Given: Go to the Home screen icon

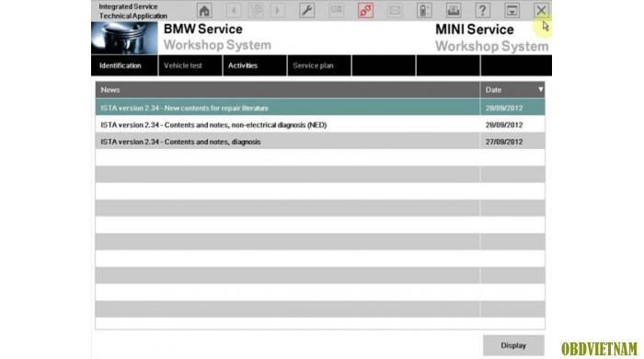Looking at the screenshot, I should tap(204, 10).
